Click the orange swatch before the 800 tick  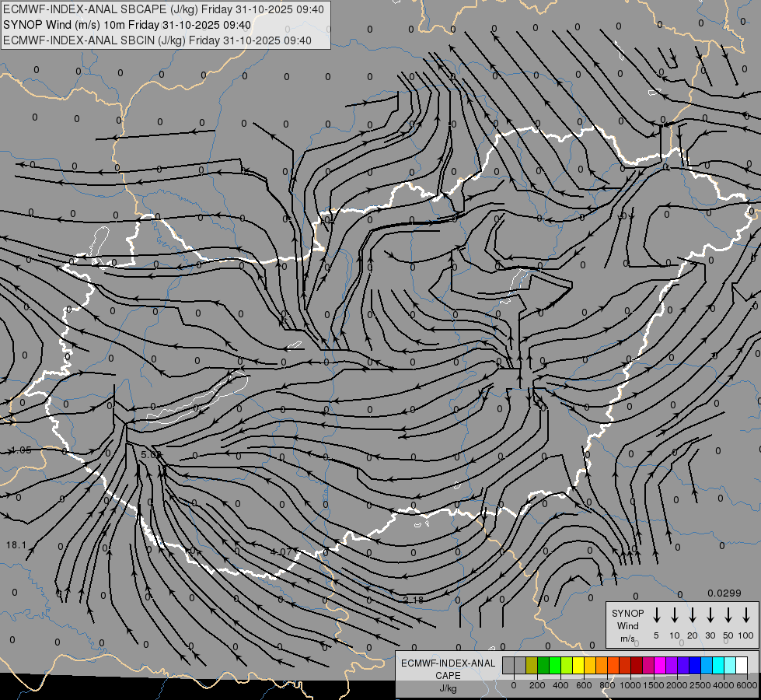pyautogui.click(x=602, y=665)
